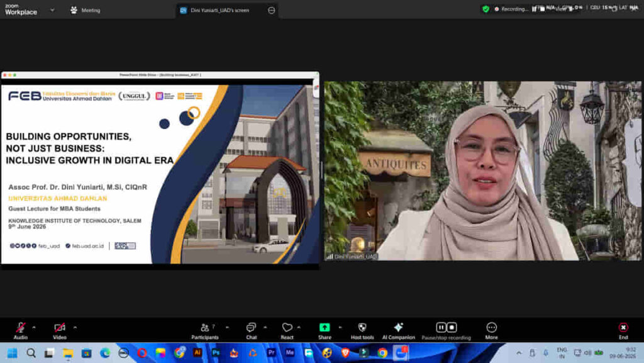Viewport: 644px width, 363px height.
Task: Click the Recording indicator at top
Action: coord(511,9)
